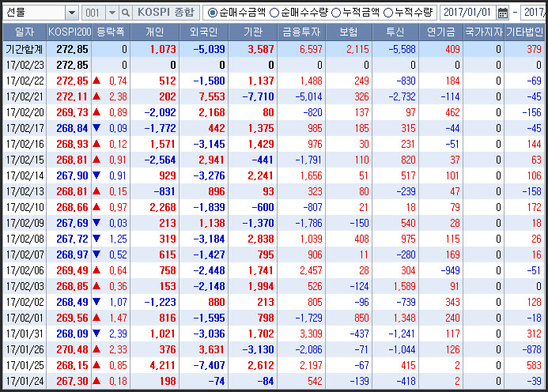Click the date cell 17/01/24
Screen dimensions: 548x392
(25, 381)
